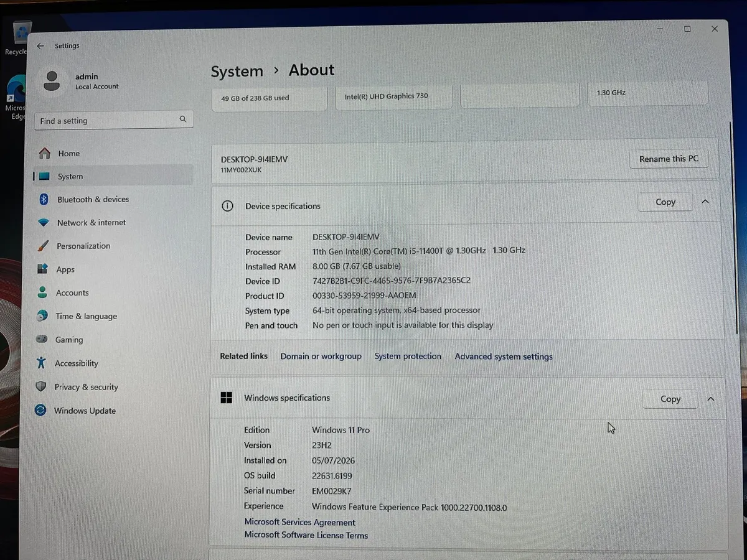Click the version 23H2 value
The height and width of the screenshot is (560, 747).
tap(322, 446)
